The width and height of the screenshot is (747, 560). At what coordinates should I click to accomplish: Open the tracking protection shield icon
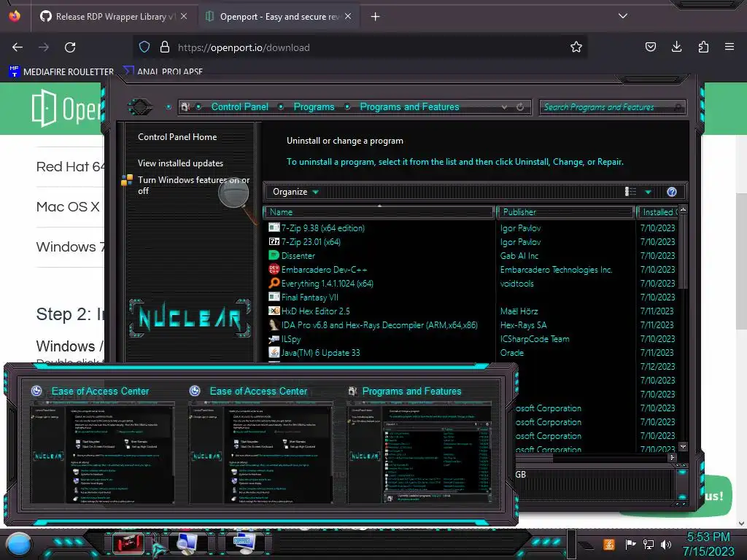(144, 47)
